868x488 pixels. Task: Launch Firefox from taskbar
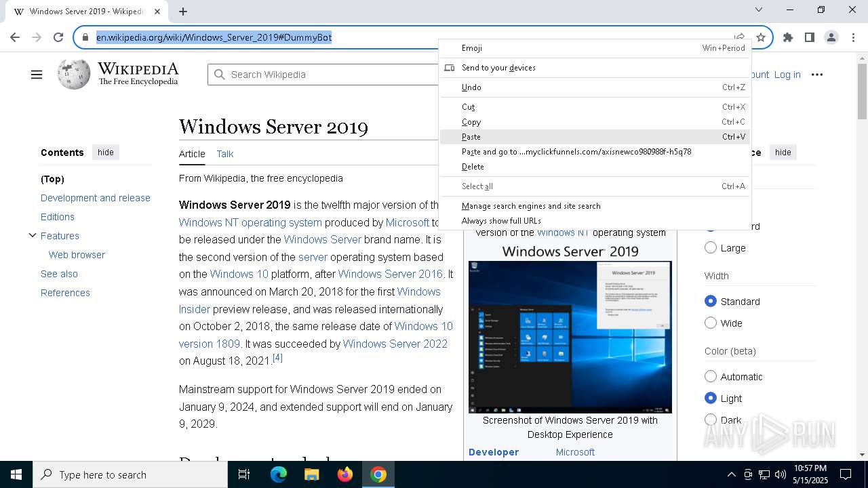(x=345, y=474)
